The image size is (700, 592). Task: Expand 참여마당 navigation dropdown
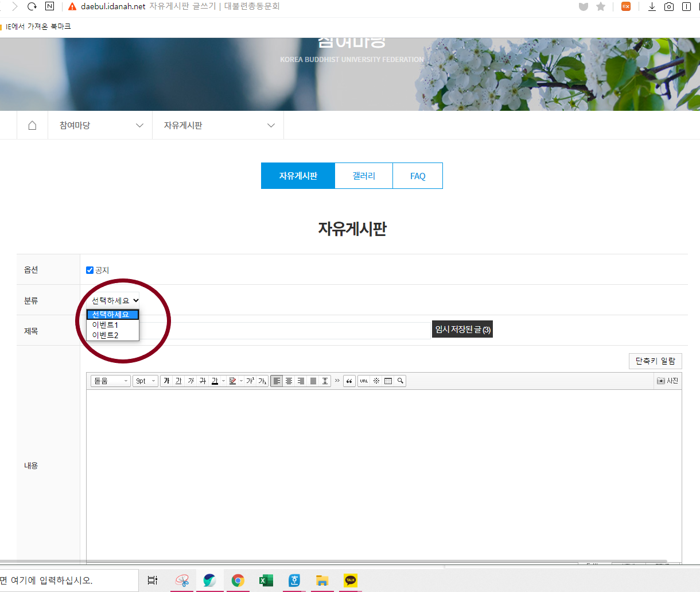100,125
